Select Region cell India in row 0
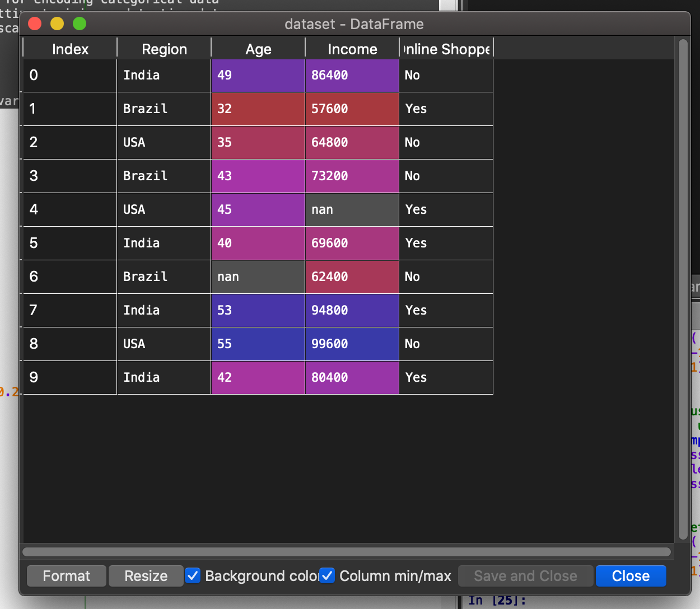Screen dimensions: 700x609 164,76
